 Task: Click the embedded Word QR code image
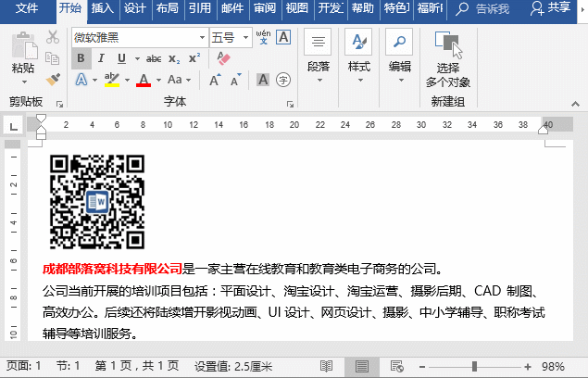pyautogui.click(x=97, y=202)
